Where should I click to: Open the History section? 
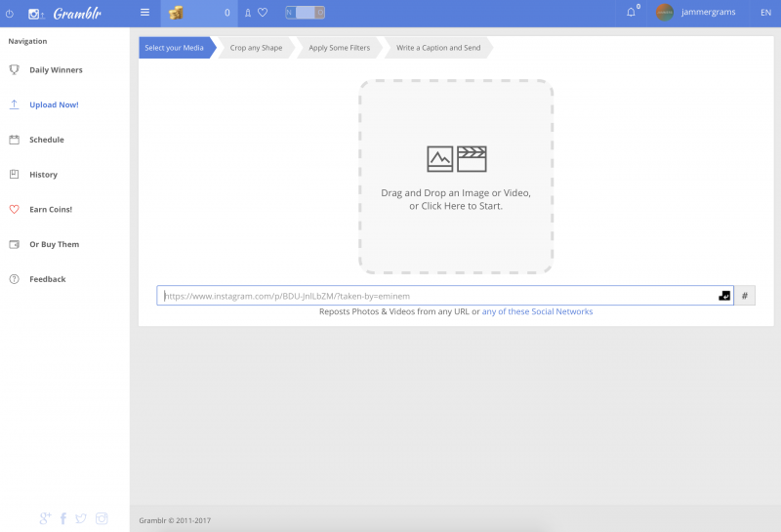[x=43, y=175]
